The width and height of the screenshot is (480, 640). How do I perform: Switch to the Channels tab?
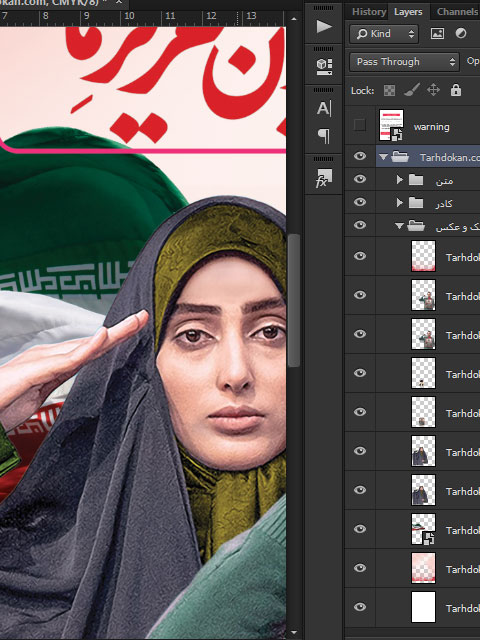click(x=457, y=12)
